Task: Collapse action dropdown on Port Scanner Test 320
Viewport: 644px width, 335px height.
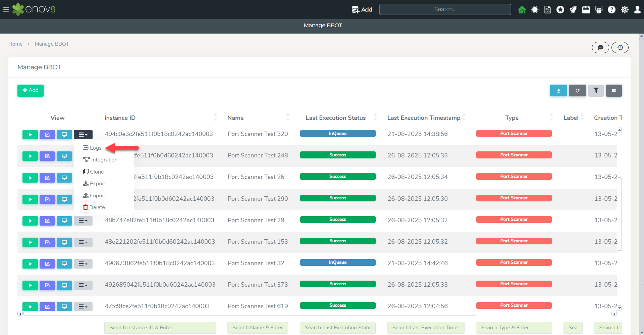Action: pos(83,135)
